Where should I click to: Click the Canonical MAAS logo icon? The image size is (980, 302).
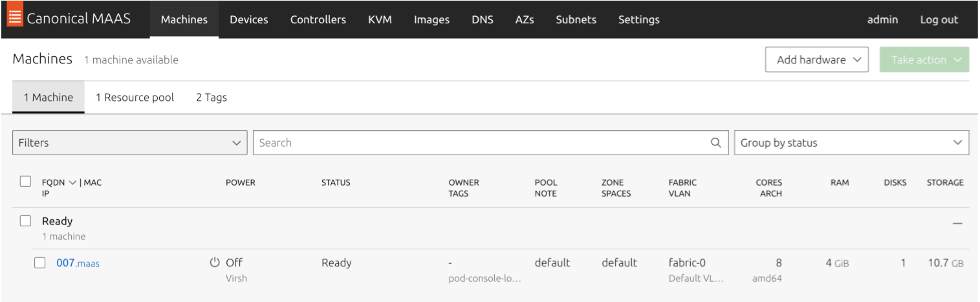[x=15, y=18]
